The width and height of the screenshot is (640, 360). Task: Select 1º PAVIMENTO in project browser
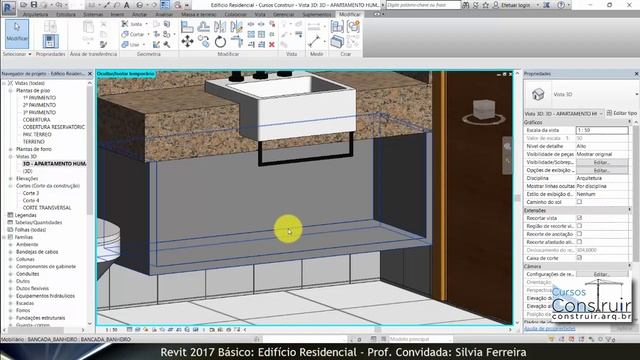pyautogui.click(x=39, y=98)
